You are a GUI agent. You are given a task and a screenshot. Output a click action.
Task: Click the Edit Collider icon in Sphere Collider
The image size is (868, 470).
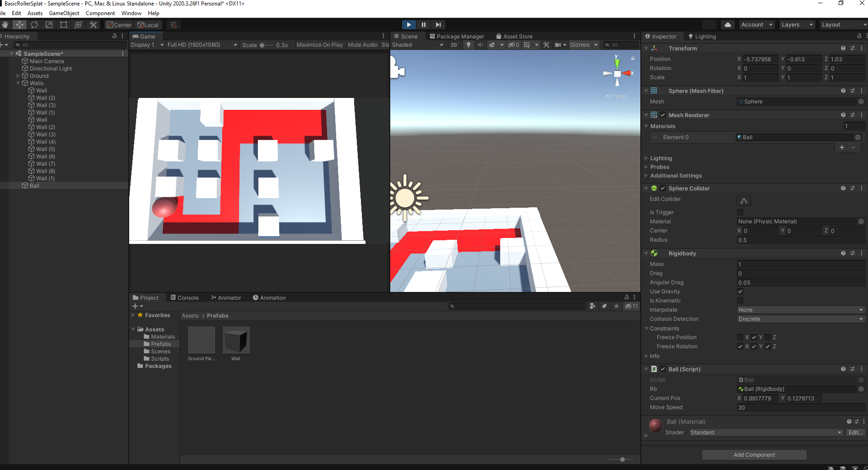[x=743, y=200]
